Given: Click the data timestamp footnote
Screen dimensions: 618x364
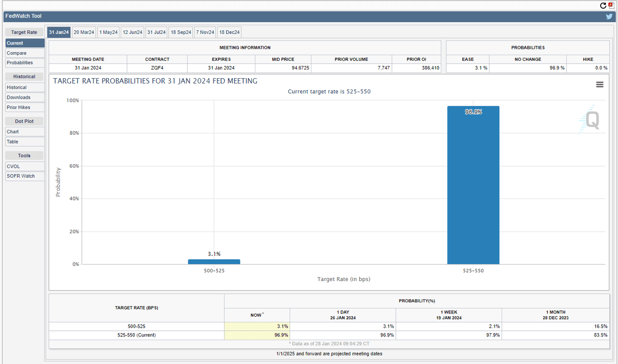Looking at the screenshot, I should pyautogui.click(x=329, y=344).
